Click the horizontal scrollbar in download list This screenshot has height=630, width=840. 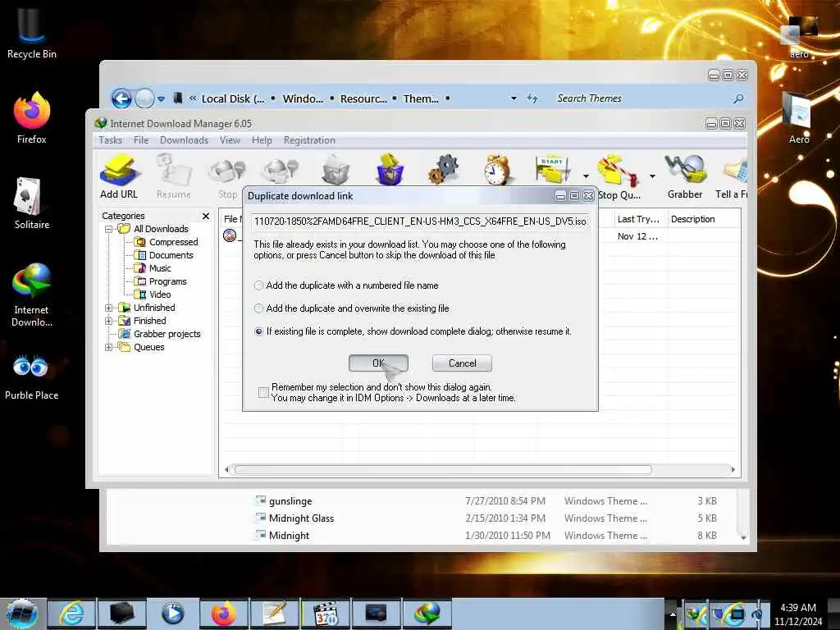pyautogui.click(x=443, y=470)
